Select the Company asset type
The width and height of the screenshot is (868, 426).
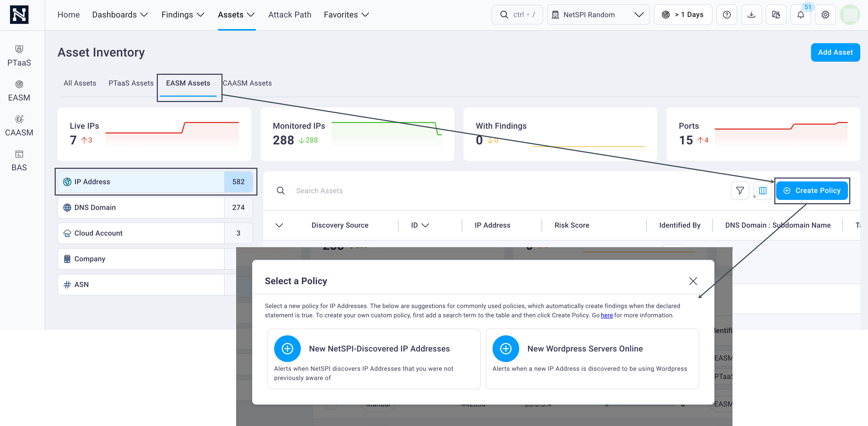tap(147, 259)
